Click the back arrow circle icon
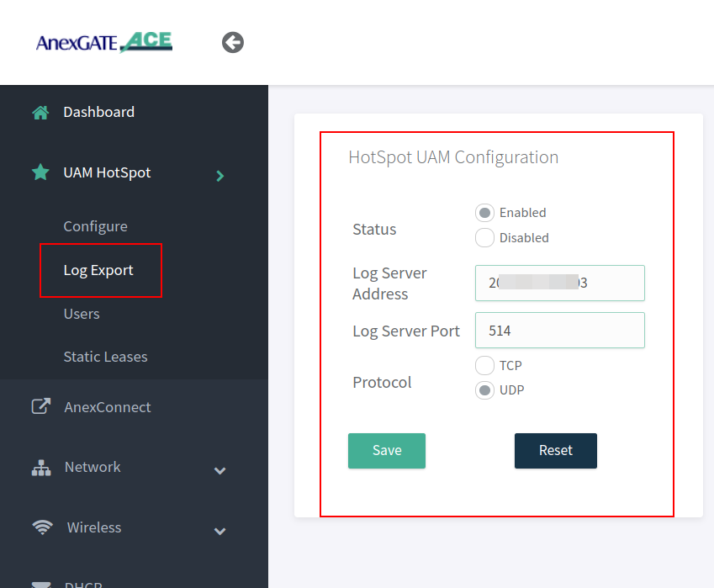The height and width of the screenshot is (588, 714). tap(233, 42)
